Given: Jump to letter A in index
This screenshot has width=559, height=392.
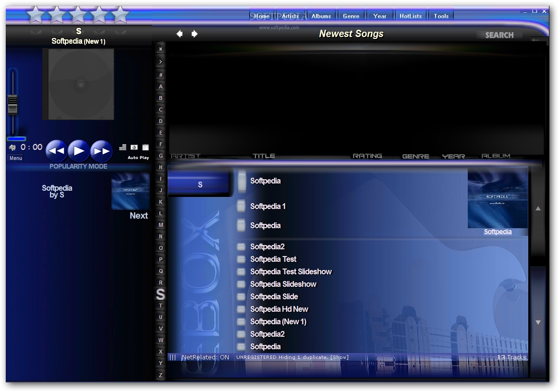Looking at the screenshot, I should click(161, 86).
